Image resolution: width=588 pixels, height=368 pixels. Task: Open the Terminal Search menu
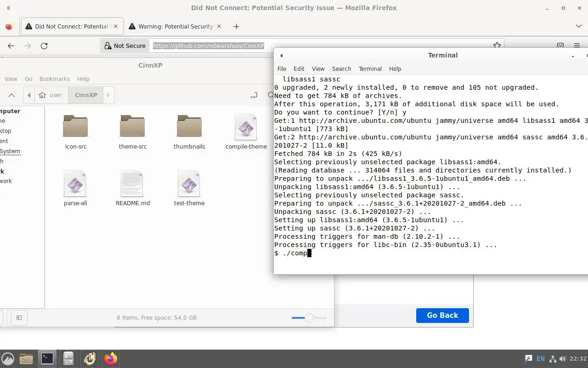coord(341,69)
